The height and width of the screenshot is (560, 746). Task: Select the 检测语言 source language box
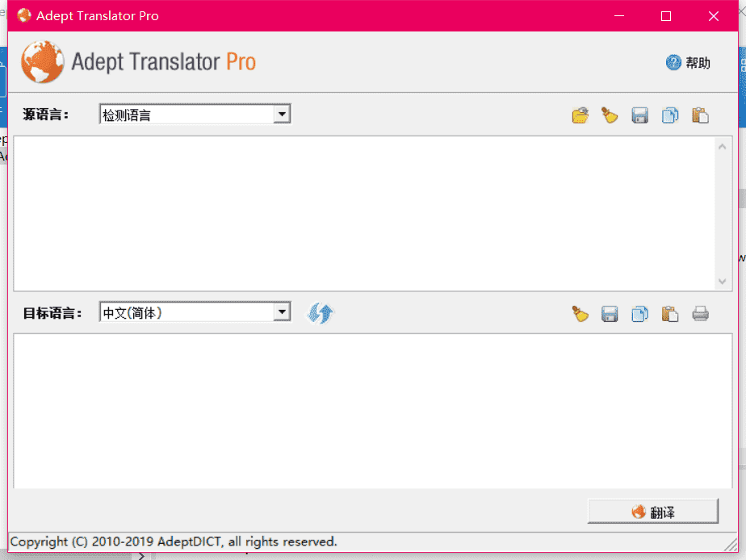(195, 114)
